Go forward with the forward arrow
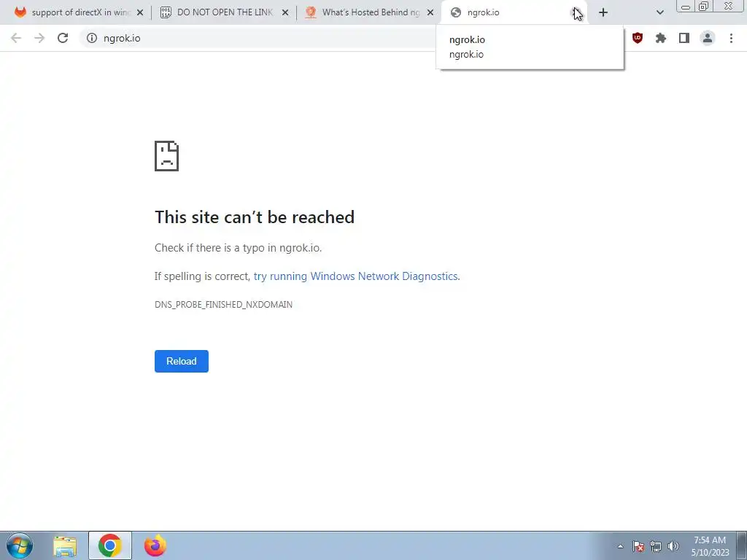The width and height of the screenshot is (747, 560). point(39,38)
